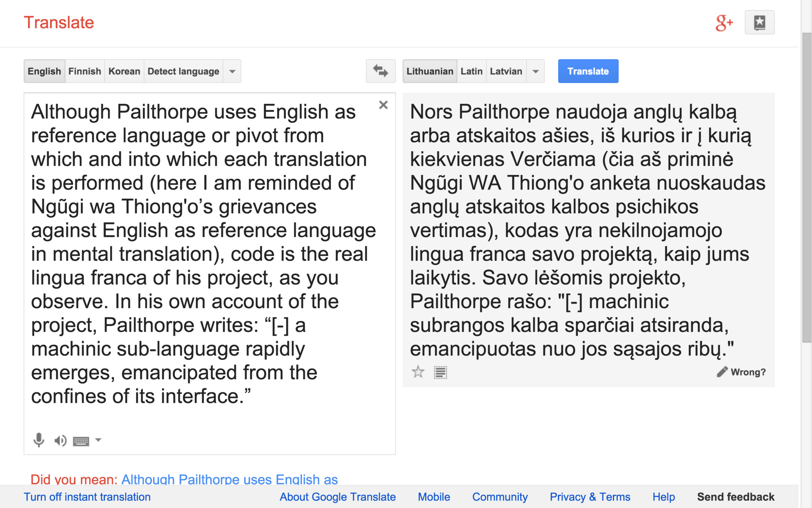This screenshot has height=508, width=812.
Task: Click Turn off instant translation link
Action: point(87,497)
